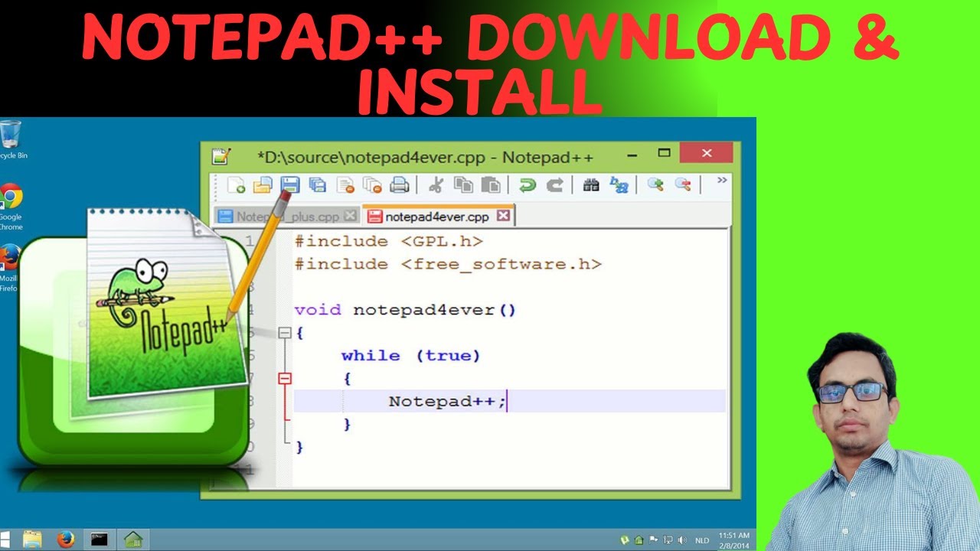The image size is (980, 551).
Task: Close the Notepad_plus.cpp tab
Action: (349, 216)
